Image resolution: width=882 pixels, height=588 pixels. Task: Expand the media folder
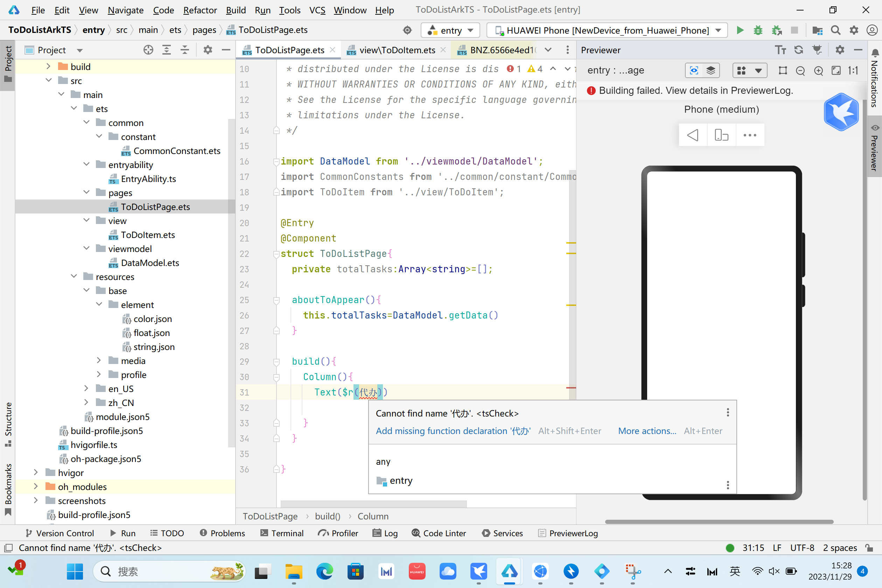[99, 360]
